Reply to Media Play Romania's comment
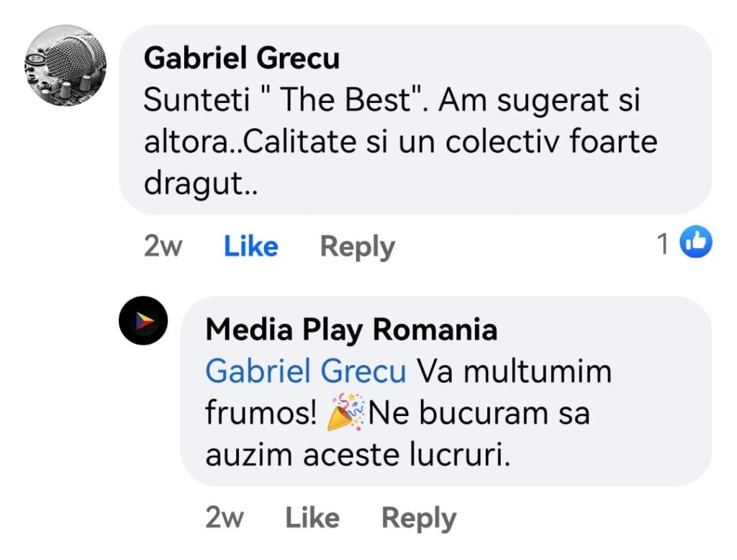737x560 pixels. coord(418,518)
